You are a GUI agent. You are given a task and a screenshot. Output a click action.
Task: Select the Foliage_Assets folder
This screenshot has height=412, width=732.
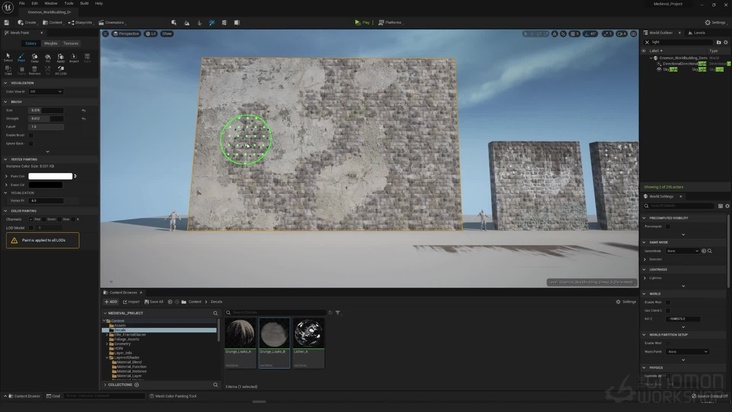[x=127, y=339]
